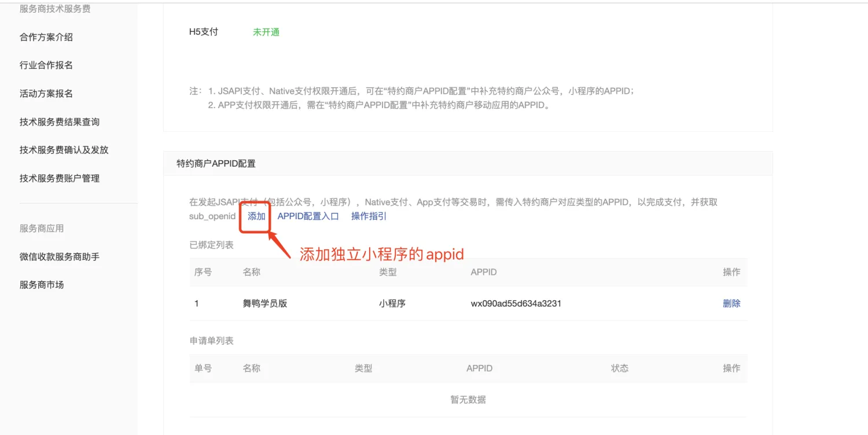868x435 pixels.
Task: Navigate to 服务商市场
Action: coord(42,285)
